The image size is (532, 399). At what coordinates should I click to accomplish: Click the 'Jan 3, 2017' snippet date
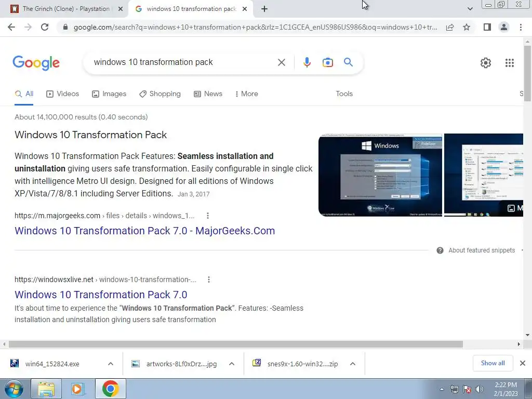(194, 194)
